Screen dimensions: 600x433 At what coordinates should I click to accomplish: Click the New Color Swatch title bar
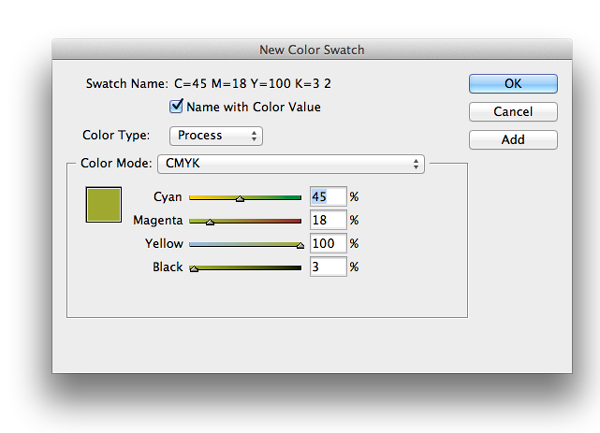coord(312,49)
